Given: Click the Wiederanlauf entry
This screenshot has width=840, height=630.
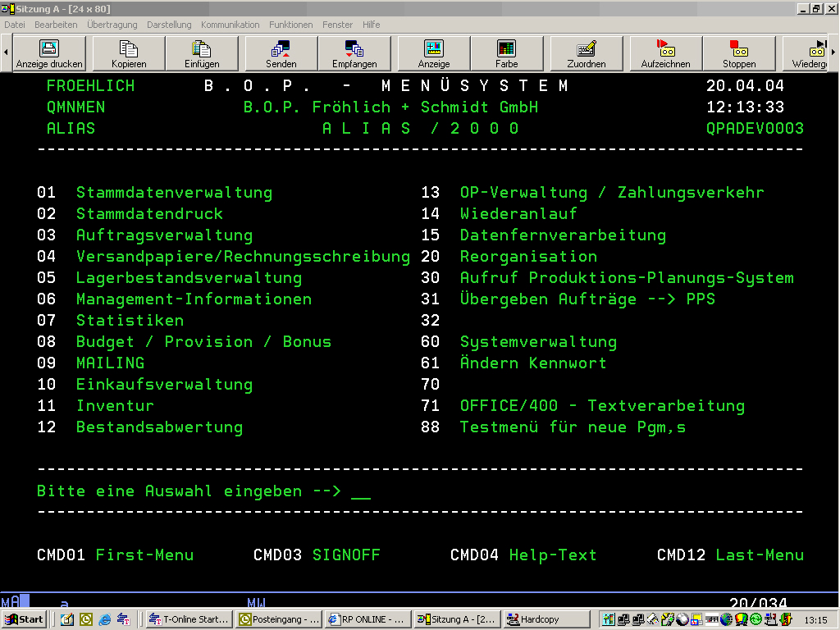Looking at the screenshot, I should (x=518, y=214).
